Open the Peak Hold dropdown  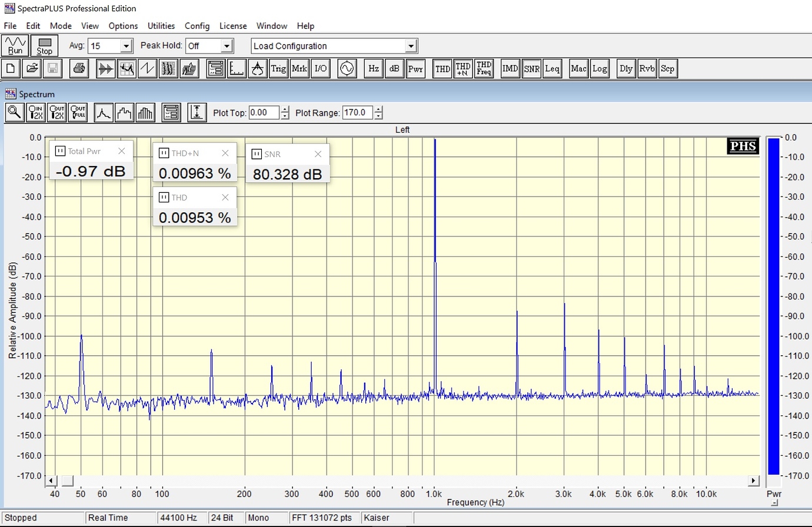[x=227, y=46]
